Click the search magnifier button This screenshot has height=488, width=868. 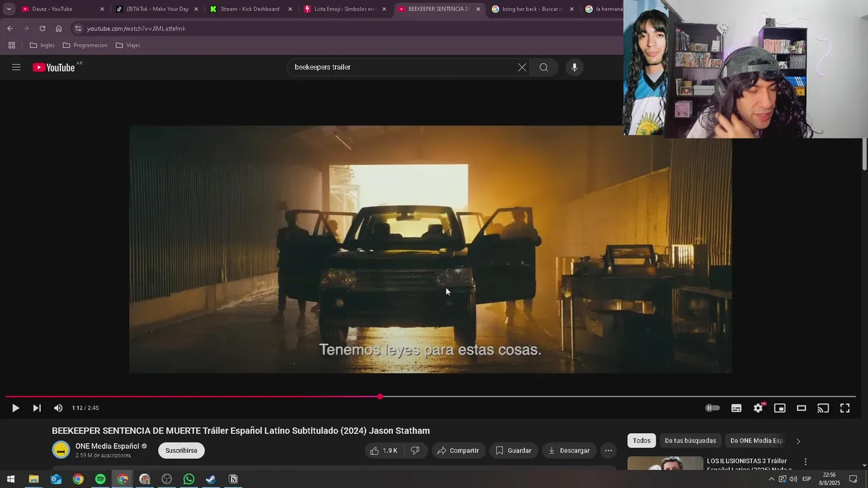coord(544,67)
